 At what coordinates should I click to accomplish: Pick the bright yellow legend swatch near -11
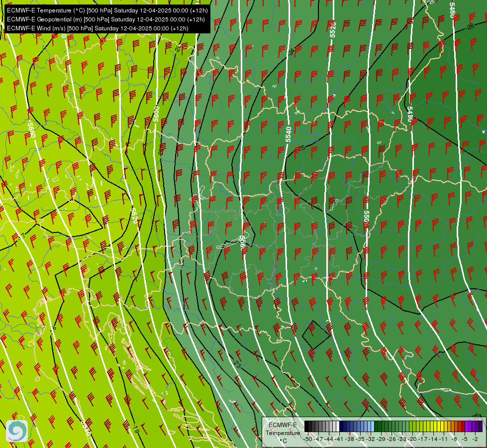442,426
